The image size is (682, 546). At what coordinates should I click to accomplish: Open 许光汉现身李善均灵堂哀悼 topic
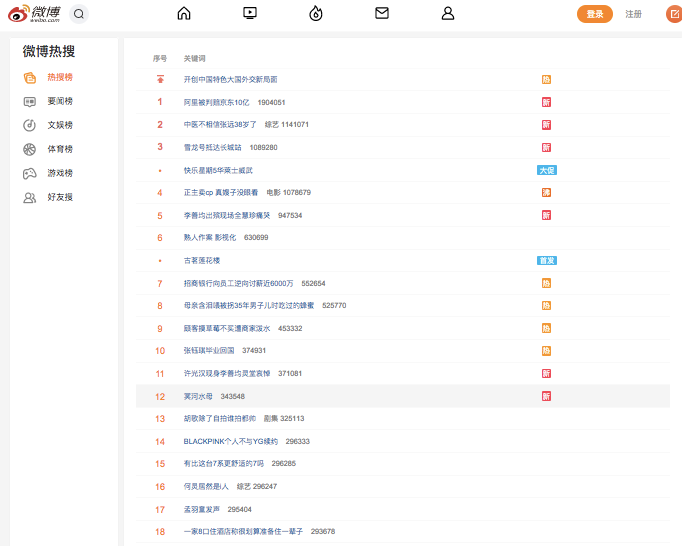tap(227, 373)
